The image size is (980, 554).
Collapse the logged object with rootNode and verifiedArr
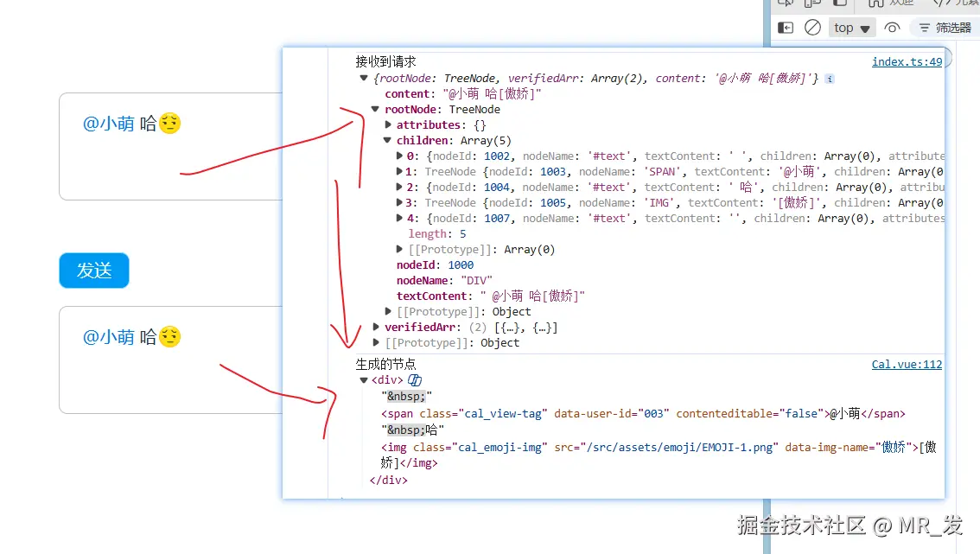click(364, 78)
